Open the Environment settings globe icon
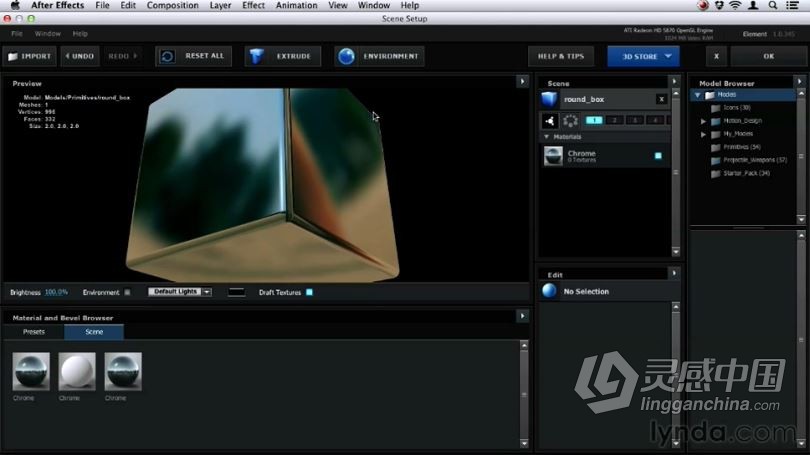Image resolution: width=810 pixels, height=455 pixels. click(347, 56)
